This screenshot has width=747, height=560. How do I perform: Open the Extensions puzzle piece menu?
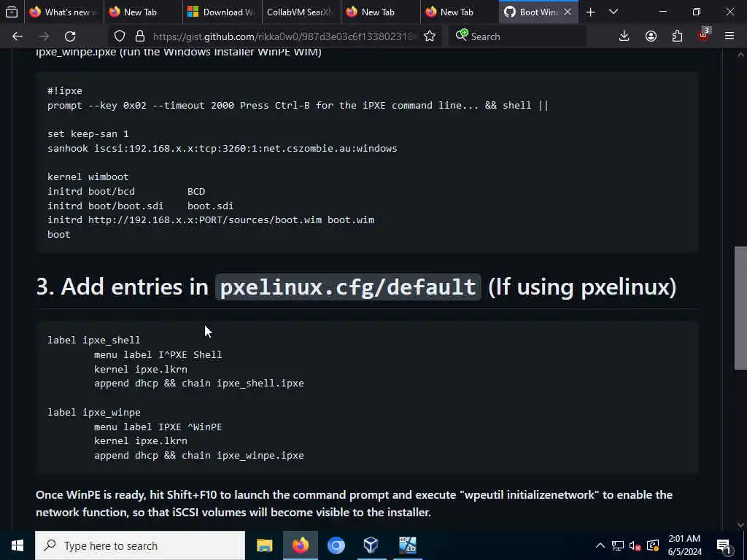[677, 36]
